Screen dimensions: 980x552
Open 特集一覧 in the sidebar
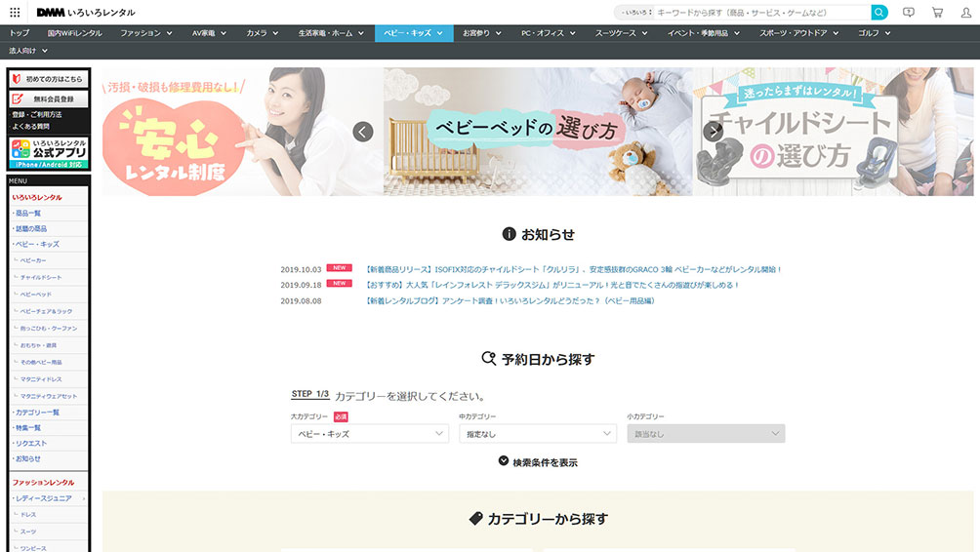tap(28, 428)
